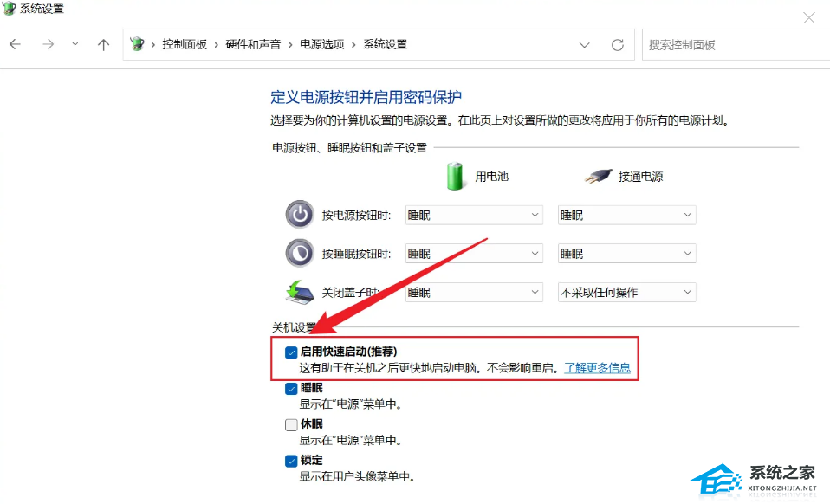
Task: Refresh the current Control Panel page
Action: [x=618, y=44]
